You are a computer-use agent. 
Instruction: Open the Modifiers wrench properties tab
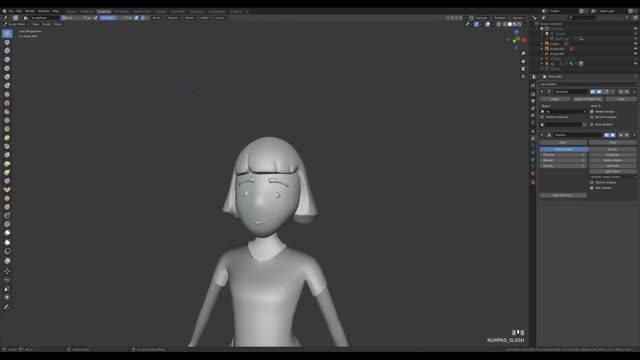click(533, 138)
